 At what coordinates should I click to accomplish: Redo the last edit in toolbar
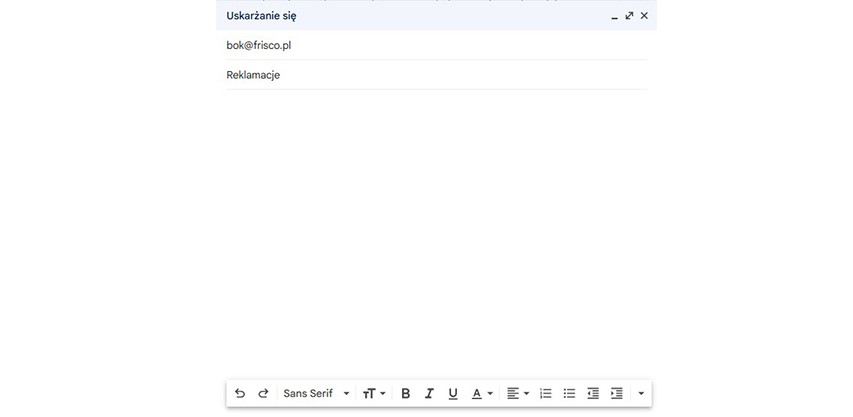pos(263,393)
